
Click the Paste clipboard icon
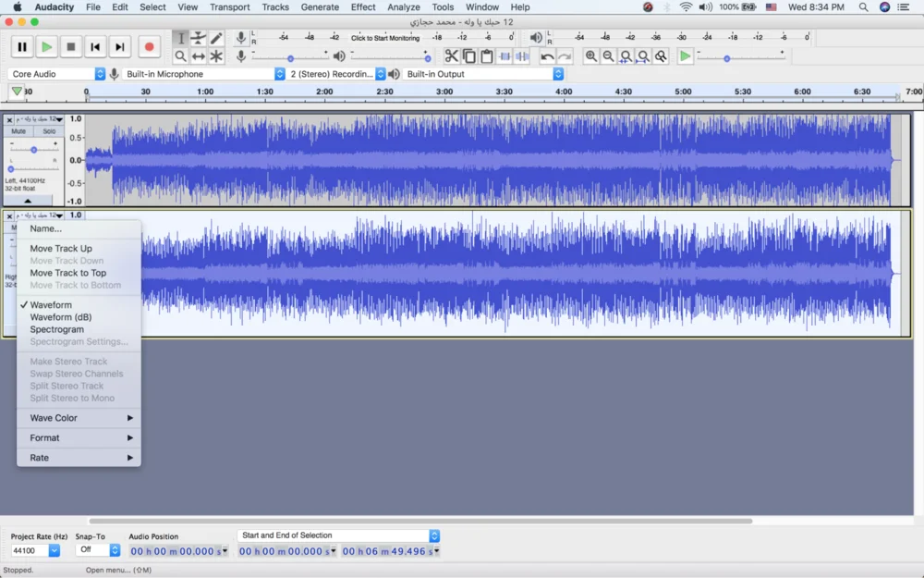pos(487,56)
